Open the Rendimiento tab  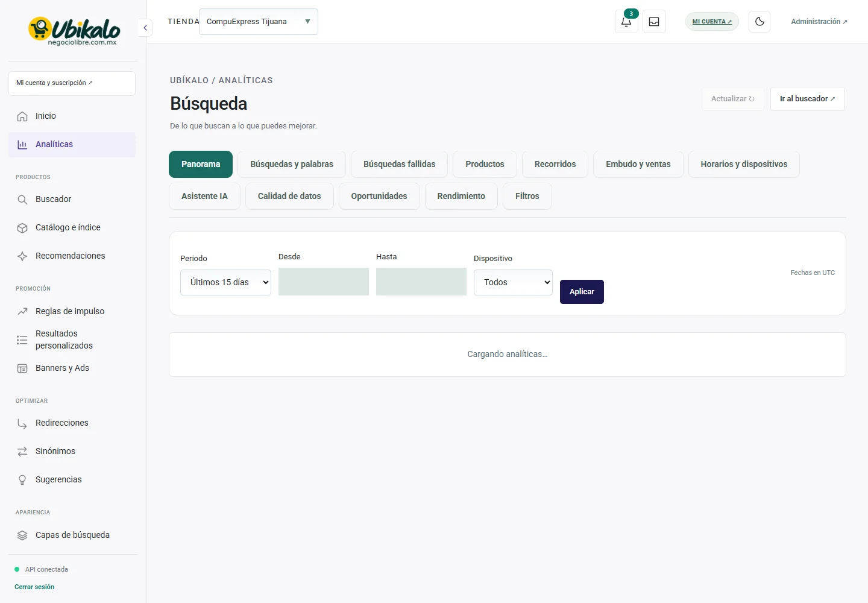tap(461, 196)
